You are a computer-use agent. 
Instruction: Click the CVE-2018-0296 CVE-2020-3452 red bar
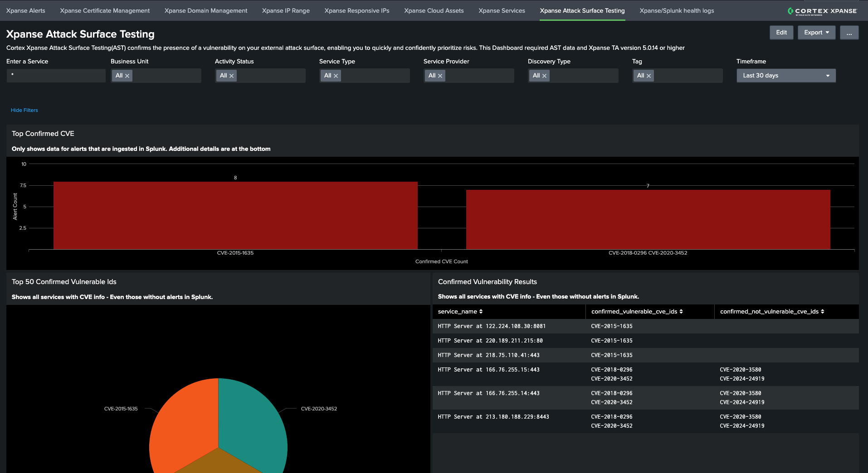pos(648,220)
